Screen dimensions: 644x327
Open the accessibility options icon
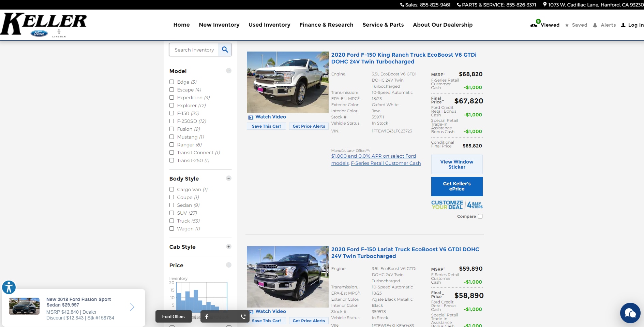[9, 287]
